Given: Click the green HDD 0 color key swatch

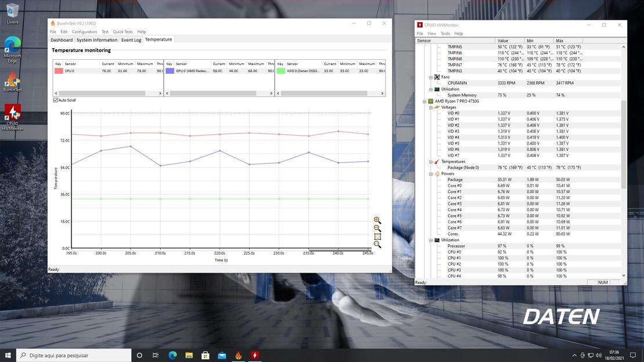Looking at the screenshot, I should pos(280,71).
